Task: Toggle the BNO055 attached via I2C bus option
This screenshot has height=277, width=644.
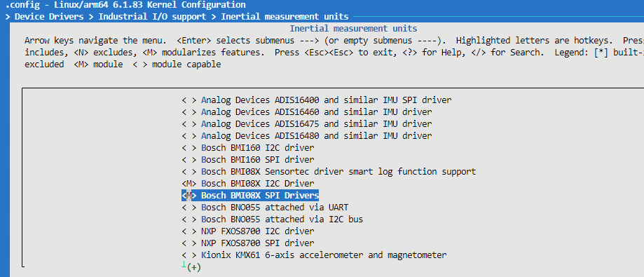Action: coord(189,219)
